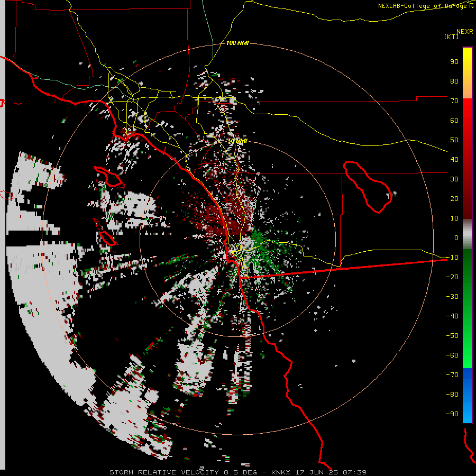The image size is (476, 476).
Task: Pick the blue bottom segment of the color bar
Action: 467,395
